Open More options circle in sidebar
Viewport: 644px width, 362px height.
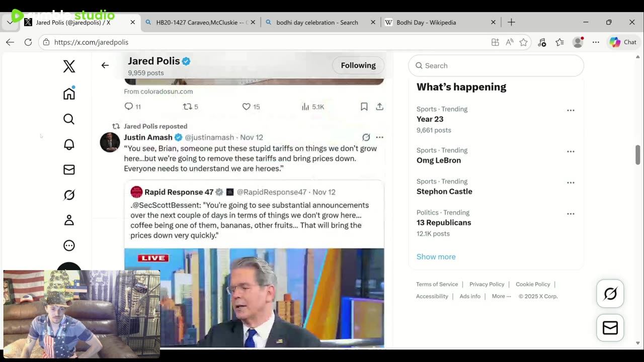(69, 245)
